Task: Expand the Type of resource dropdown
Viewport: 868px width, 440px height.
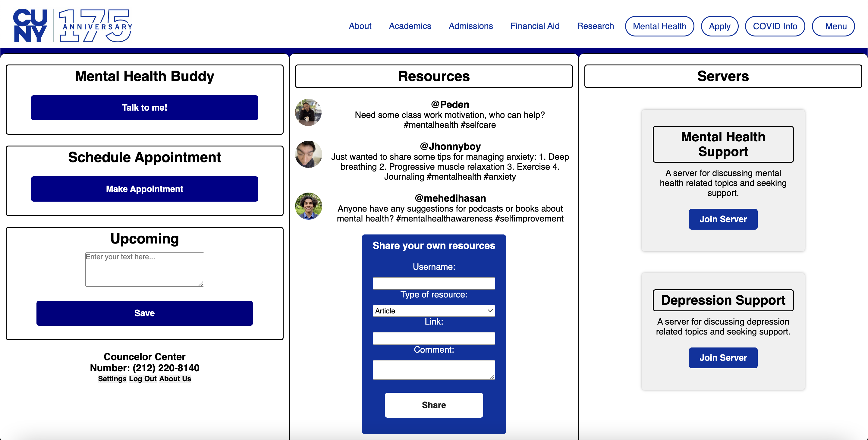Action: click(434, 311)
